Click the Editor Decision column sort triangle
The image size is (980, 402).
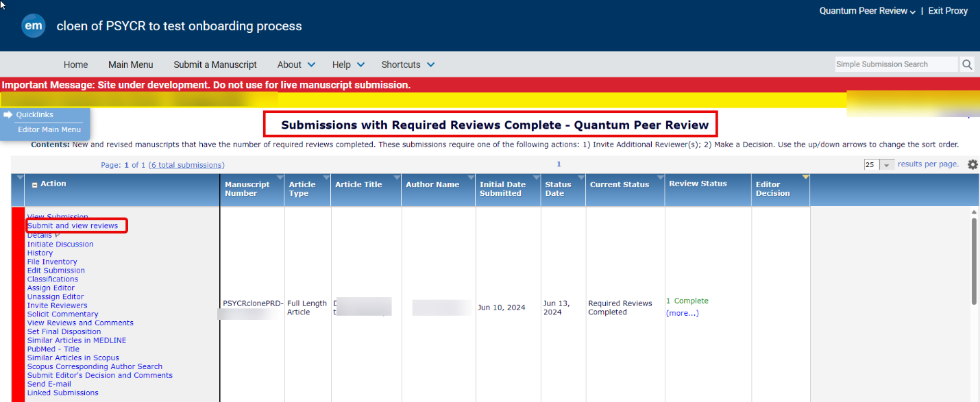[x=805, y=178]
